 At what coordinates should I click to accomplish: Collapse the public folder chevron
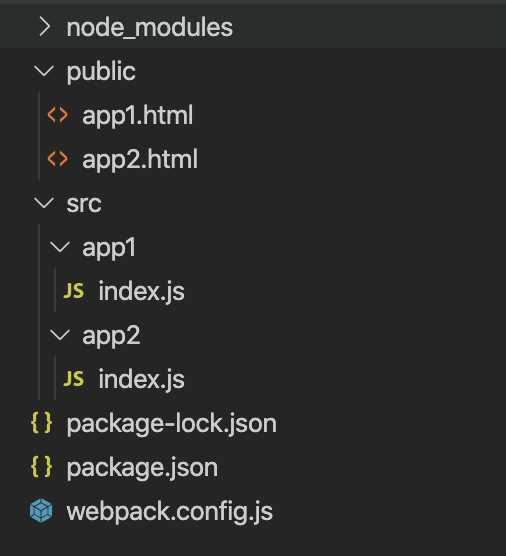click(x=44, y=71)
